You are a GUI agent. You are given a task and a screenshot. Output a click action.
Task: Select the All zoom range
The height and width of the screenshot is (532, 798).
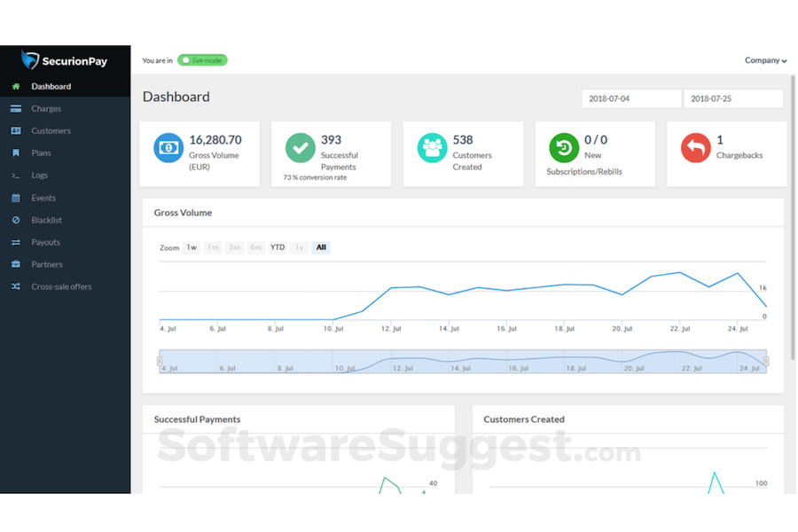click(x=320, y=247)
